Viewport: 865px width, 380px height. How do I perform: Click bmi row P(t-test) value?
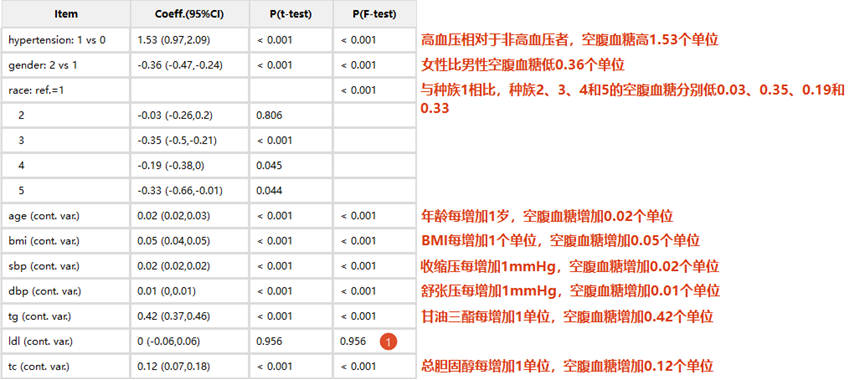[274, 241]
